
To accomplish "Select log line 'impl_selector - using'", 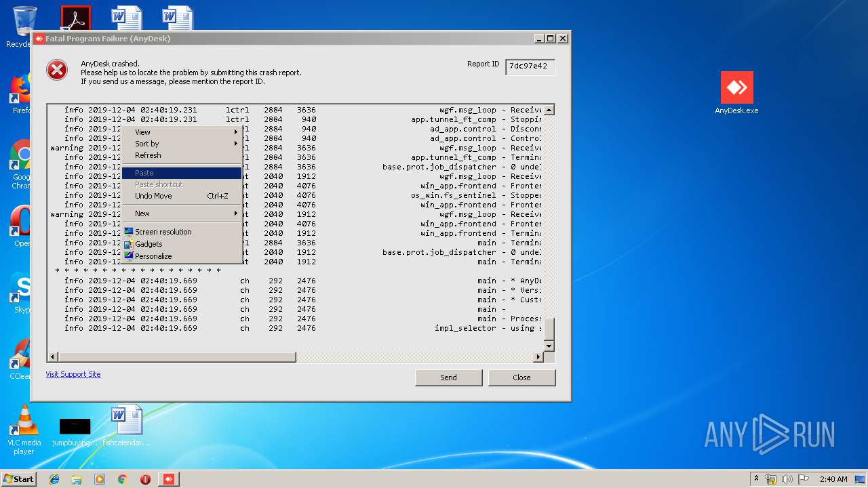I will click(296, 328).
